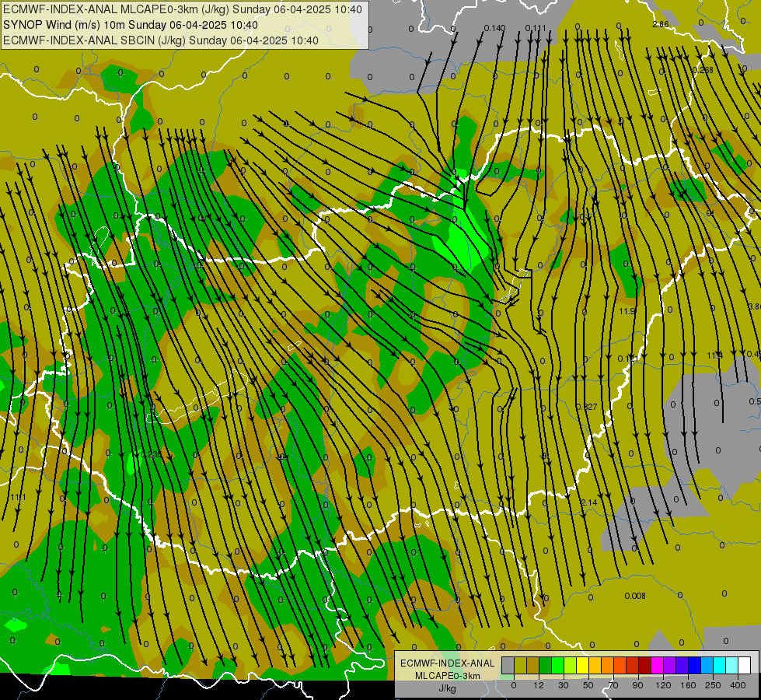Click the legend's J/kg unit label

(x=447, y=688)
